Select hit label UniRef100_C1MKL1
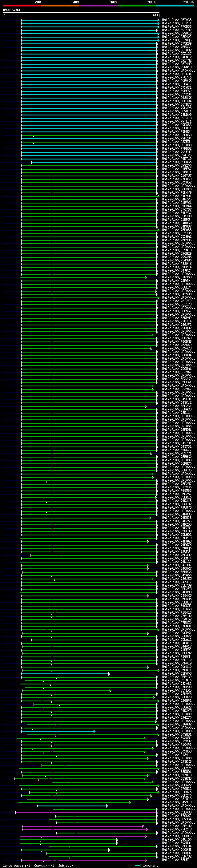 tap(177, 172)
